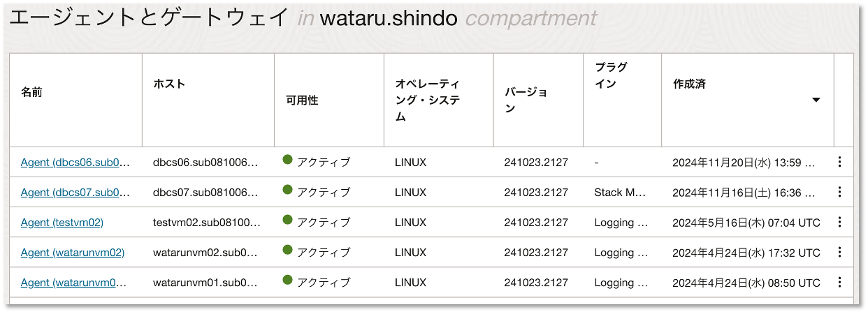The image size is (868, 314).
Task: Click green status indicator for watarunvm02
Action: click(x=287, y=250)
